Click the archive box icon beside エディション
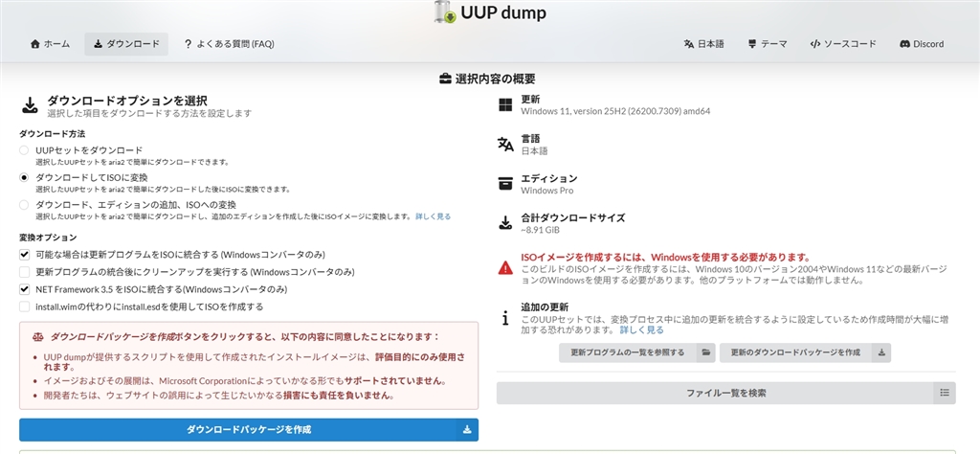980x454 pixels. point(505,184)
